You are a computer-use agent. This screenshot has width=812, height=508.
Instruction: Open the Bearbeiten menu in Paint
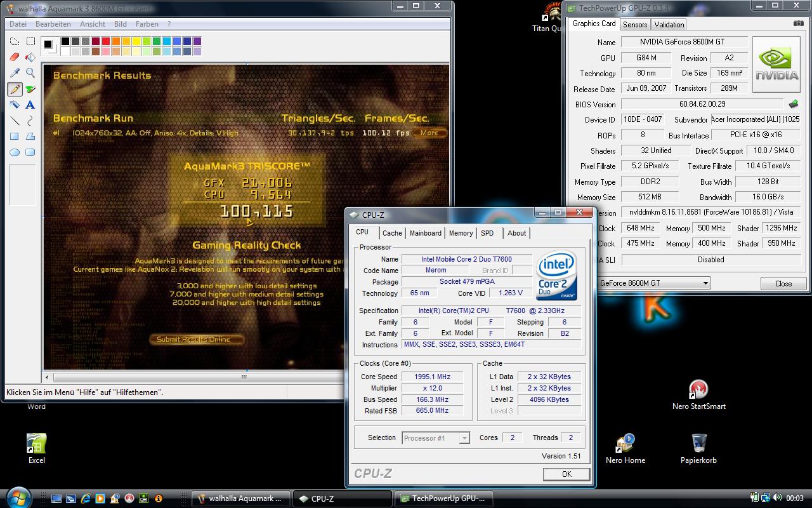[x=53, y=24]
